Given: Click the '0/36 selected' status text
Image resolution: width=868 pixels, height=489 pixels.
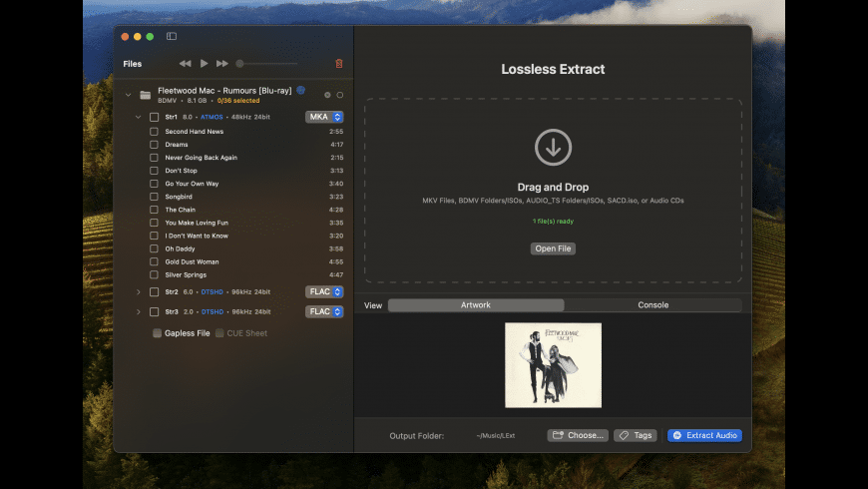Looking at the screenshot, I should pos(238,101).
